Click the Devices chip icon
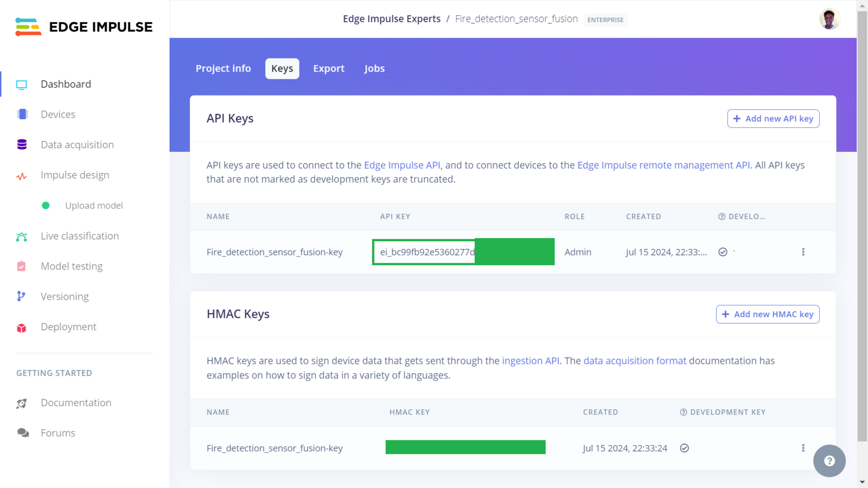Screen dimensions: 868x488 pos(22,114)
